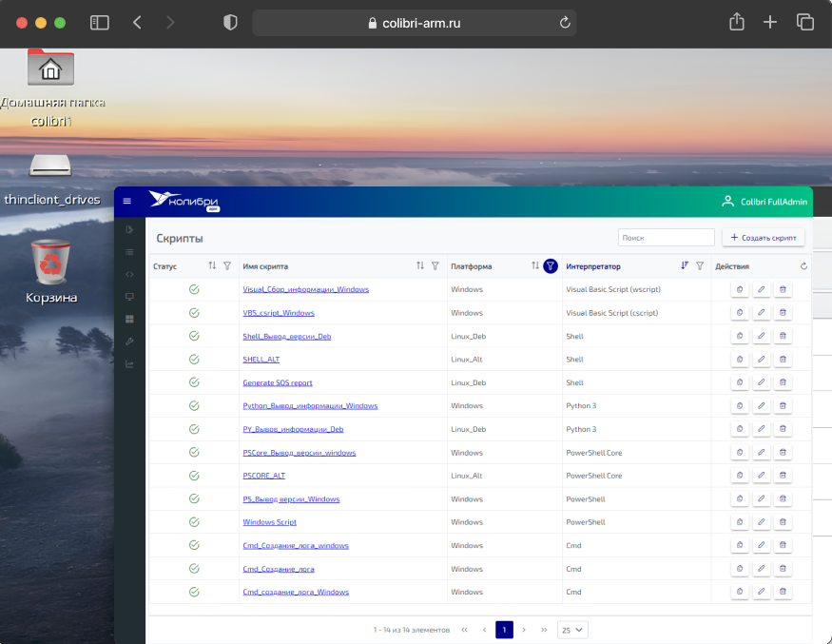The image size is (832, 644).
Task: Toggle the Safari sidebar
Action: (x=99, y=22)
